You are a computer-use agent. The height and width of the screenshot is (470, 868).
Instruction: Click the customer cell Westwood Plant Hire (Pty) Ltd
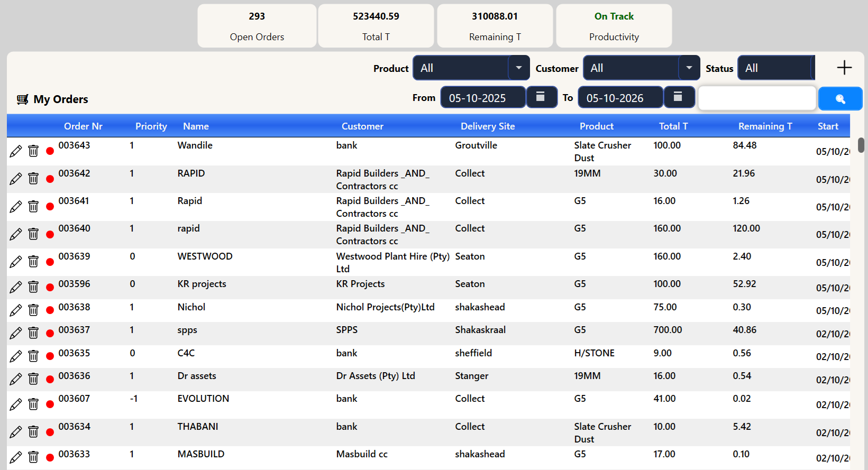pyautogui.click(x=393, y=262)
